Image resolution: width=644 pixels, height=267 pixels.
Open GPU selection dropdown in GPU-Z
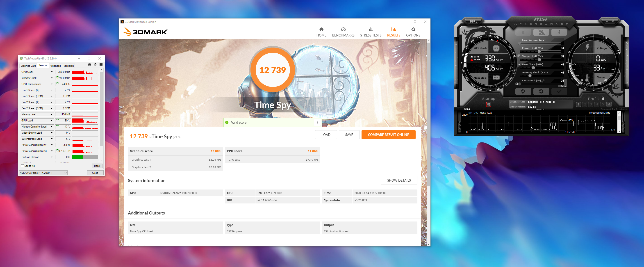65,173
